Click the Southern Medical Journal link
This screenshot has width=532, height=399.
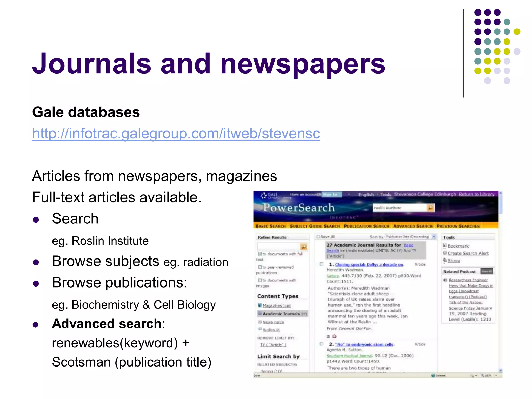[x=349, y=356]
